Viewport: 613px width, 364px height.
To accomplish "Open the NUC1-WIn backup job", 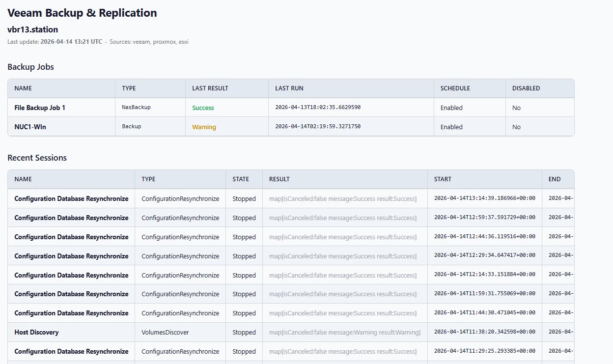I will [x=30, y=127].
